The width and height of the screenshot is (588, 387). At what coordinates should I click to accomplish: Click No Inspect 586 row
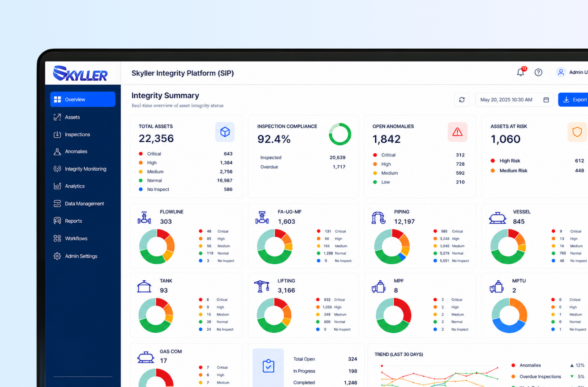[x=186, y=189]
